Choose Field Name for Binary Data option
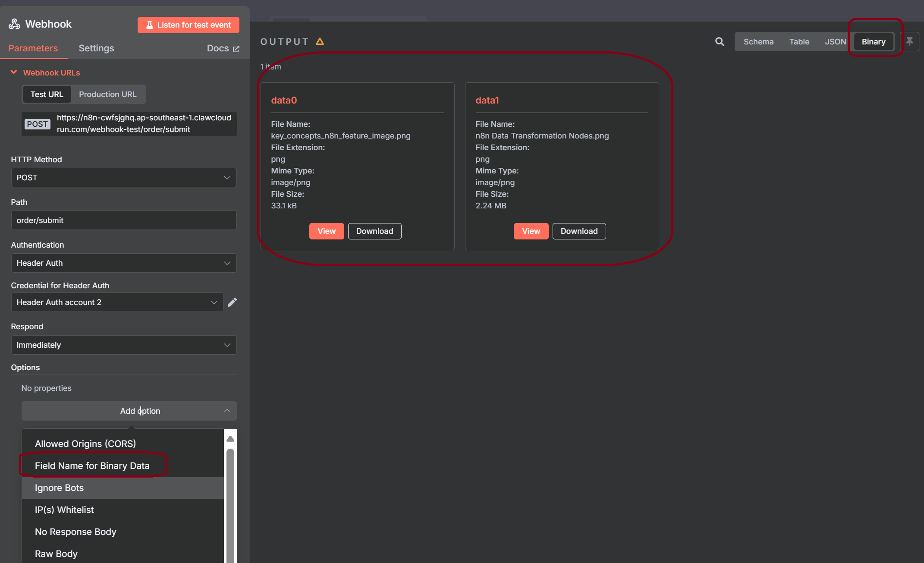 tap(92, 466)
